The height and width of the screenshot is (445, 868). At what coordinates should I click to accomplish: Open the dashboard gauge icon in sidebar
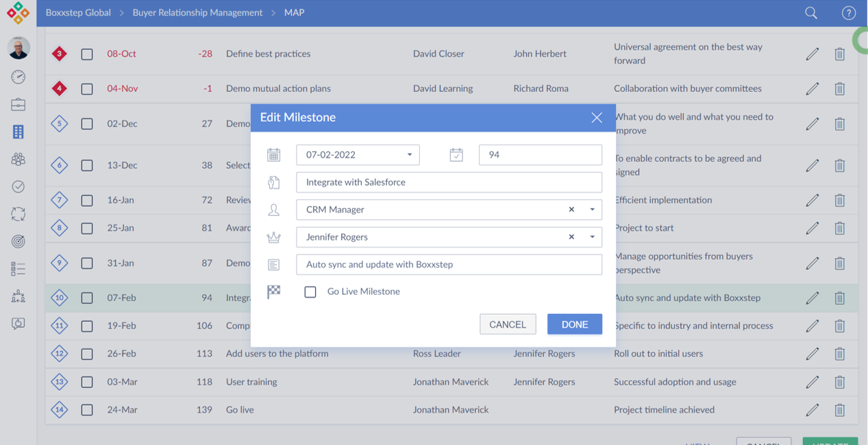(18, 77)
